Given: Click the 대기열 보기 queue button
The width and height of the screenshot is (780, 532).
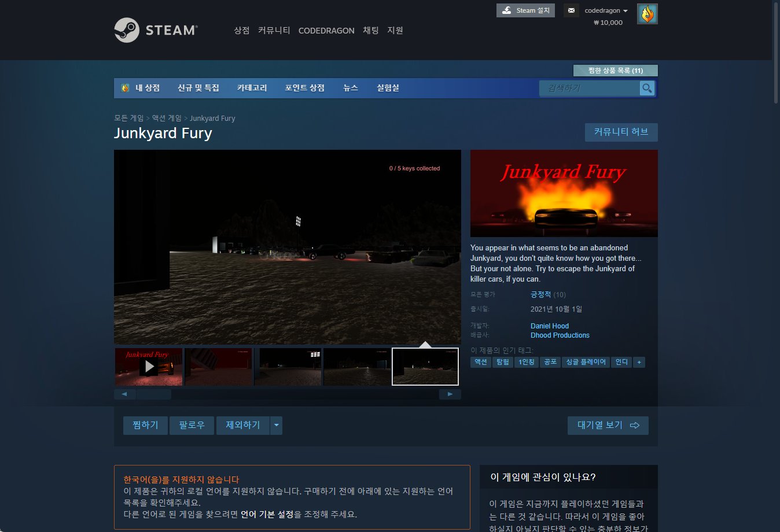Looking at the screenshot, I should 608,426.
